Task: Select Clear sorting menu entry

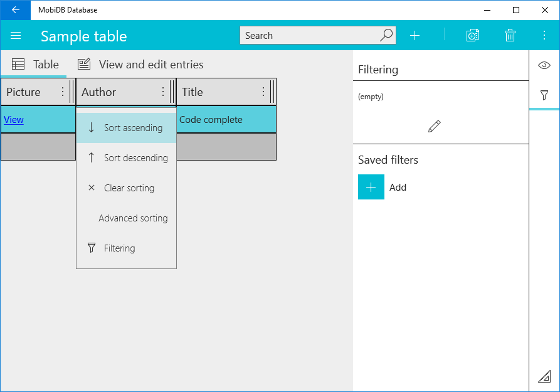Action: (x=127, y=188)
